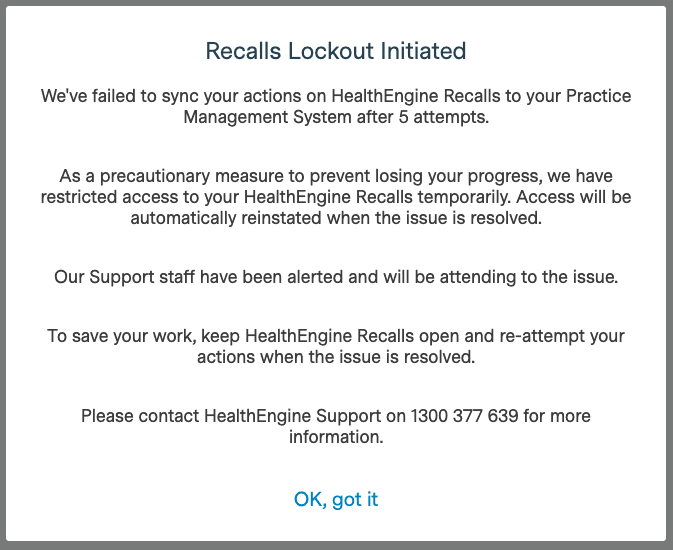Click the "Our Support staff have been alerted" line
Viewport: 673px width, 550px height.
pos(336,276)
